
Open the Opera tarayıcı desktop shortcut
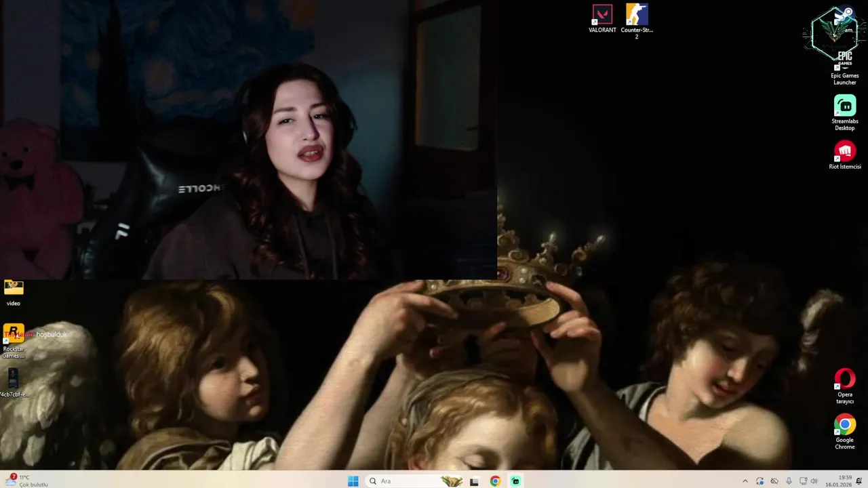(845, 386)
